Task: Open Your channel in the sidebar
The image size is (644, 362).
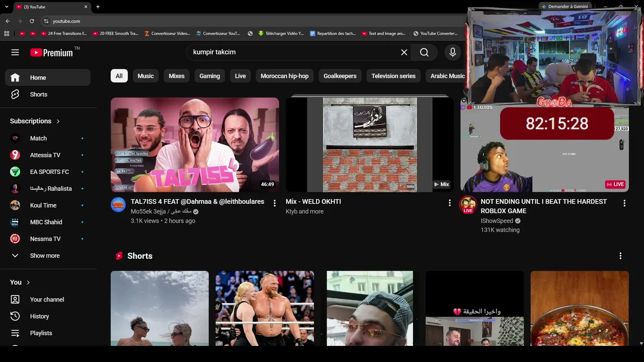Action: pyautogui.click(x=48, y=300)
